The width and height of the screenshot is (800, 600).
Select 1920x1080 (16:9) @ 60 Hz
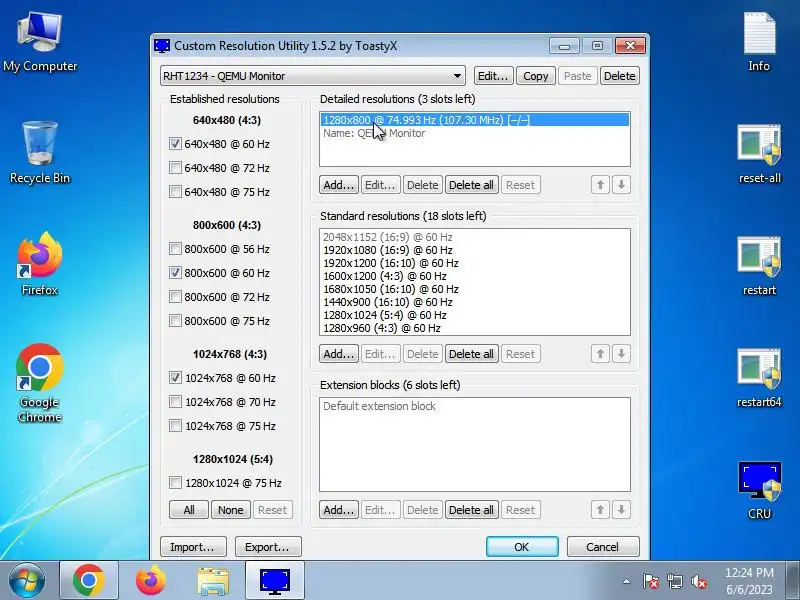[x=474, y=250]
